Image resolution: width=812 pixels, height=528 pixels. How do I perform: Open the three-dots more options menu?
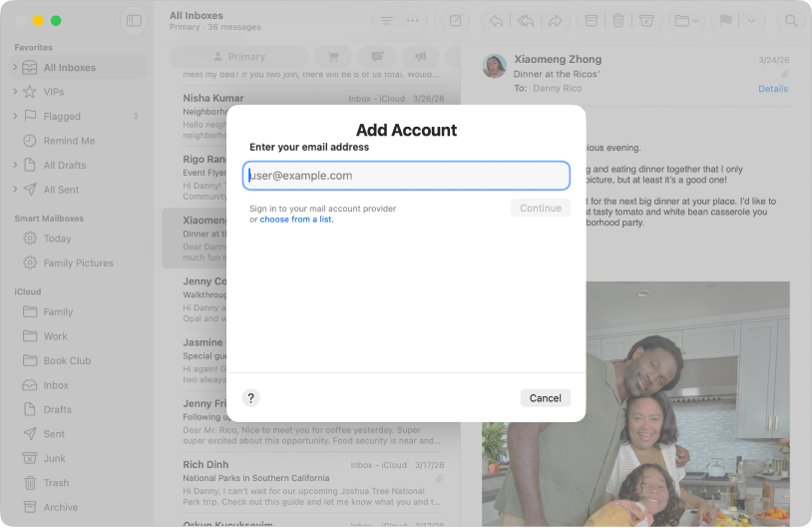click(412, 21)
